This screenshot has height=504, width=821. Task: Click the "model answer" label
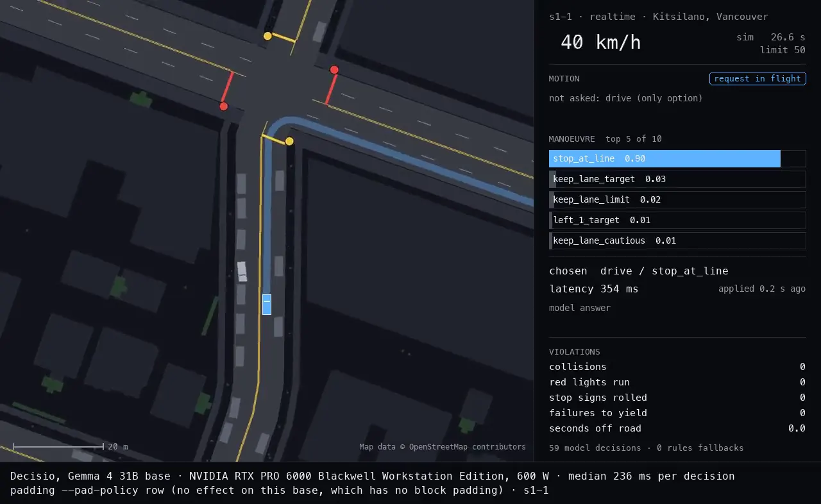pyautogui.click(x=580, y=308)
